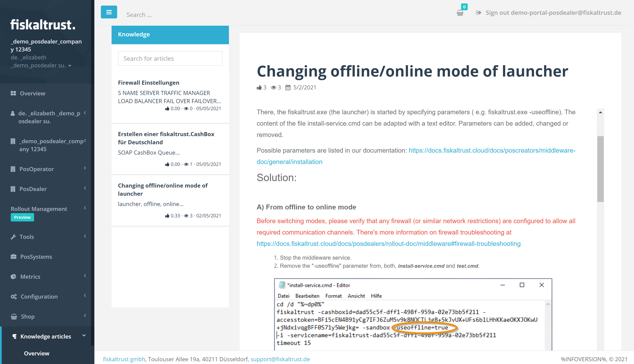The width and height of the screenshot is (634, 364).
Task: Click the Metrics pie chart icon
Action: coord(14,277)
